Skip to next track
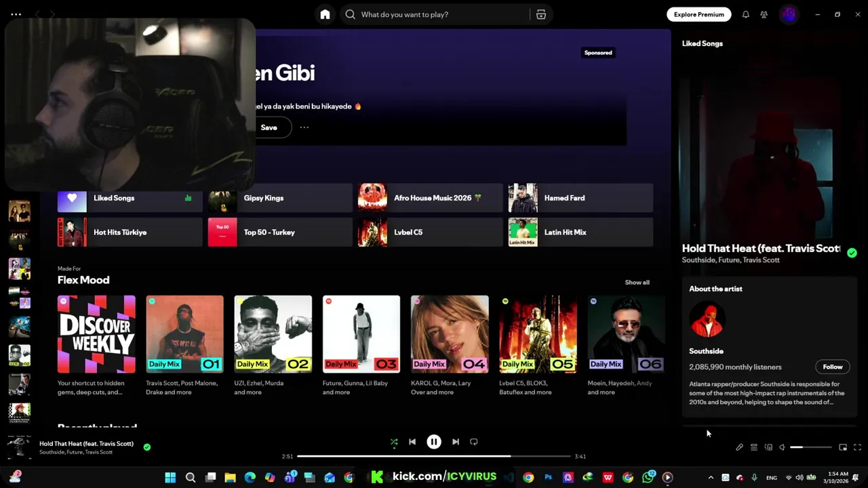The width and height of the screenshot is (868, 488). 456,442
